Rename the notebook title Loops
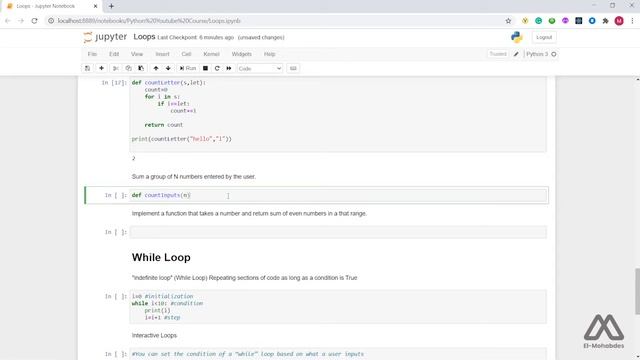Screen dimensions: 640x360 tap(144, 37)
